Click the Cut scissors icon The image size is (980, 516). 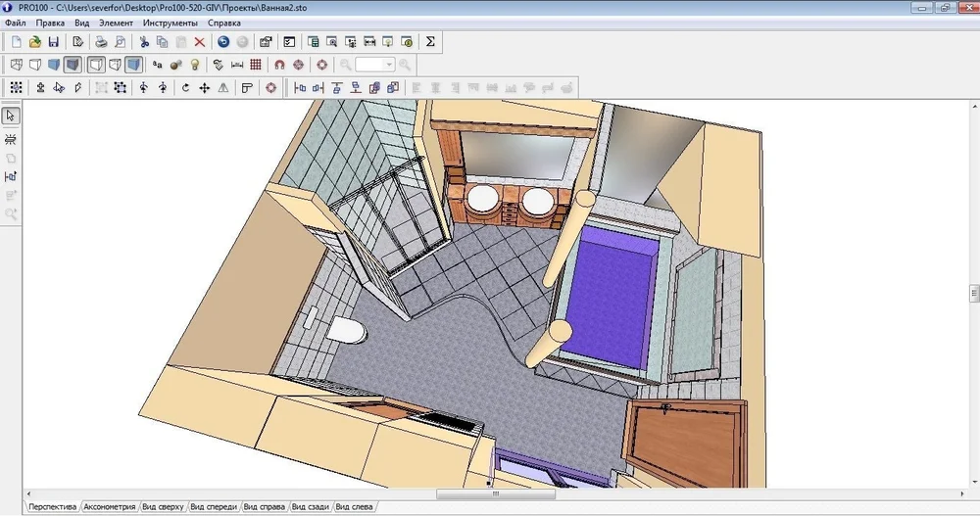144,42
